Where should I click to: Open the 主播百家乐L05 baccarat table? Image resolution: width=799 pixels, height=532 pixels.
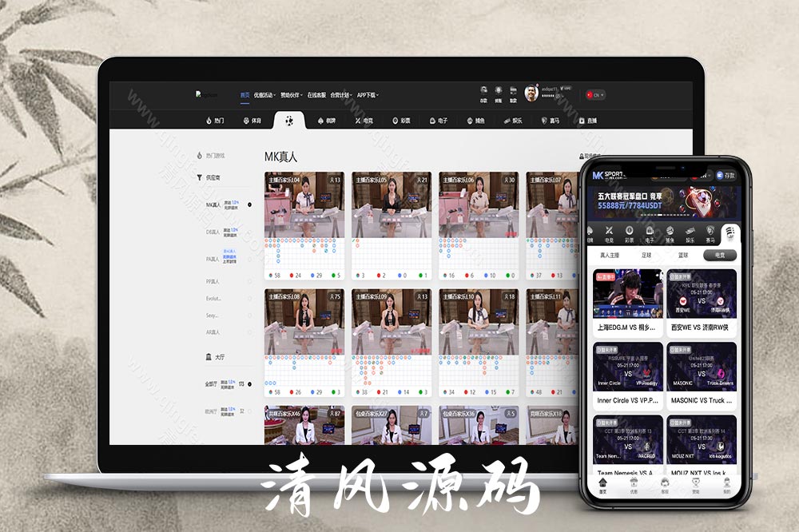[x=392, y=226]
